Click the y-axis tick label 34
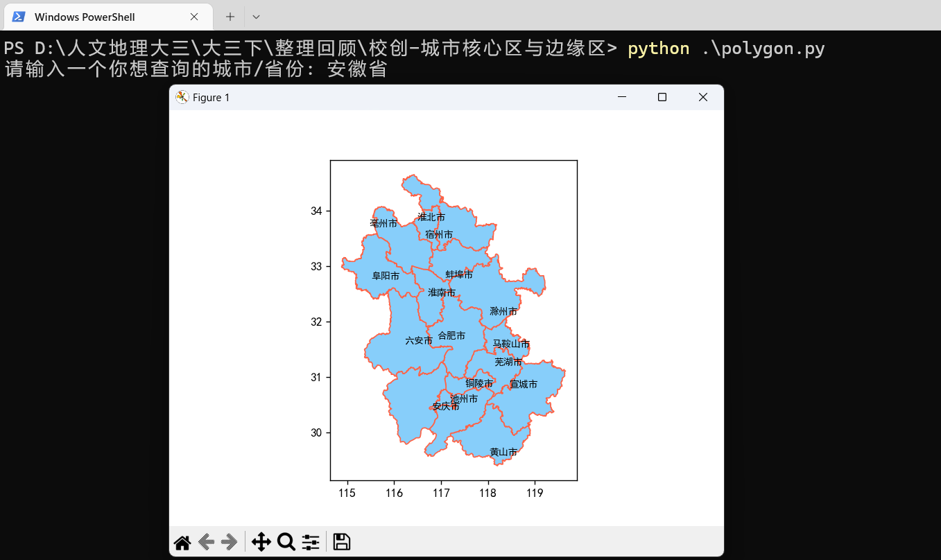The width and height of the screenshot is (941, 560). click(x=317, y=211)
